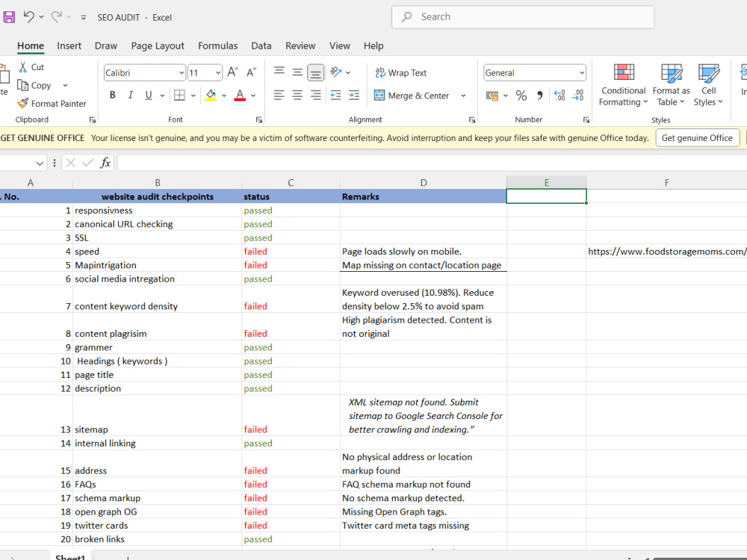Click inside the formula bar
This screenshot has height=560, width=747.
[x=432, y=163]
